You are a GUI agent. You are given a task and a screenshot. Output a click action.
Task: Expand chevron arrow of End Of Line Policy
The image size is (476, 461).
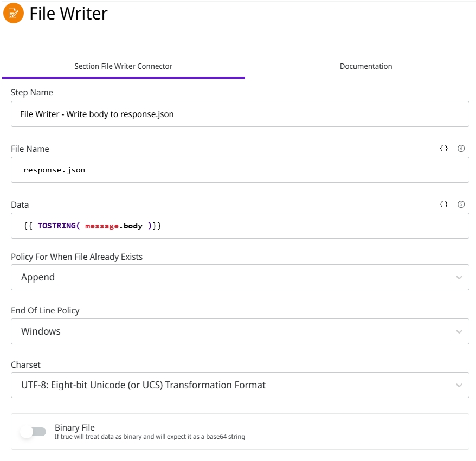pos(459,331)
